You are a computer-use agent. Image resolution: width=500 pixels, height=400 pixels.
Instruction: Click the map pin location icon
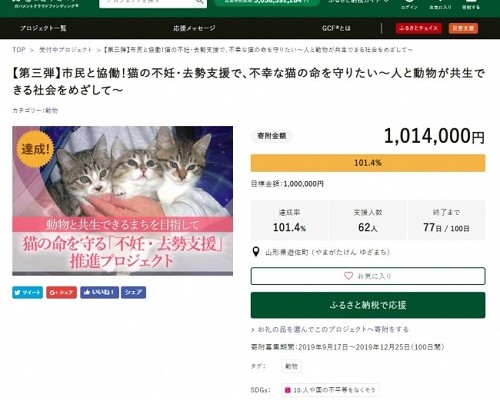[256, 252]
